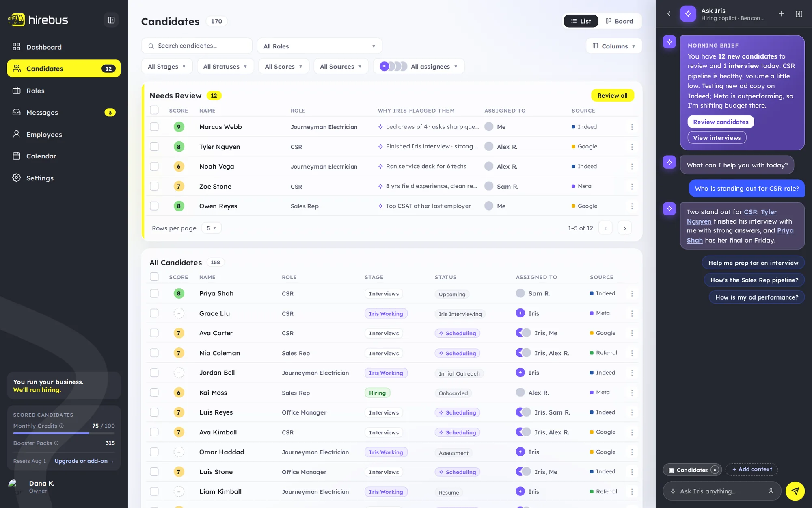Open the All assignees filter

[x=419, y=66]
